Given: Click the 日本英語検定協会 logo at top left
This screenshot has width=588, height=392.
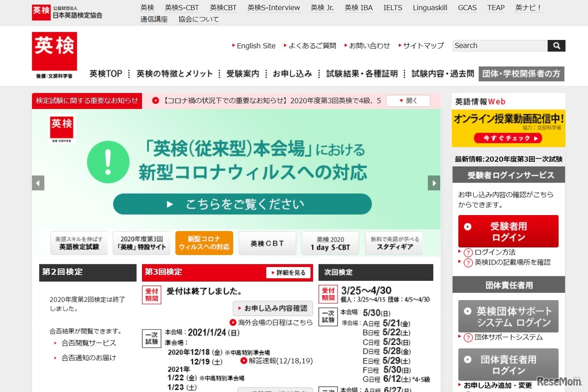Looking at the screenshot, I should point(68,12).
